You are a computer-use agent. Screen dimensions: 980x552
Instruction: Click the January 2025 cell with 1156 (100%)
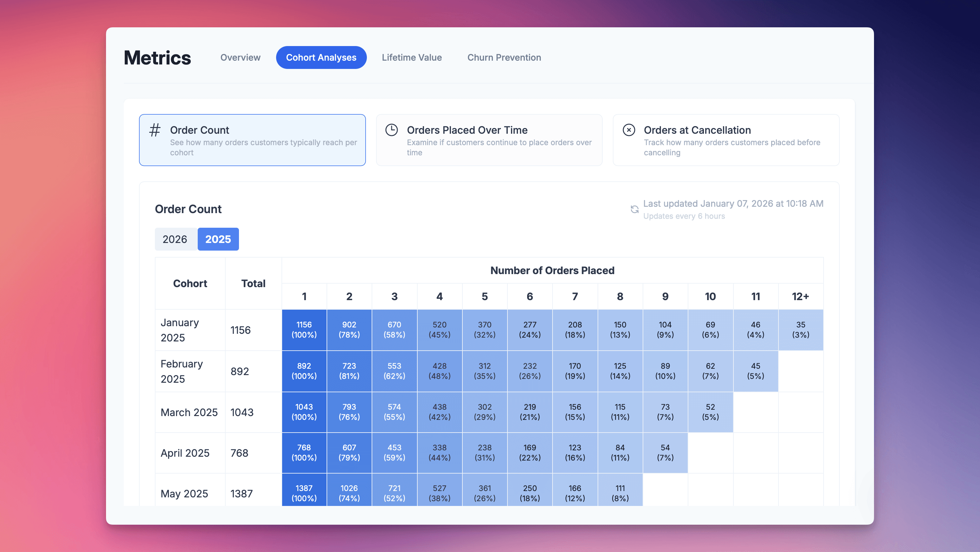pos(304,330)
